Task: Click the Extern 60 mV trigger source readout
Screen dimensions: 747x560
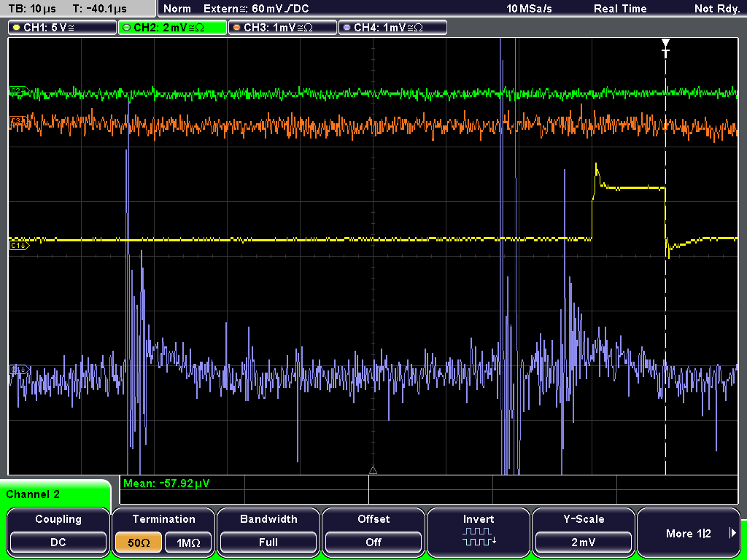Action: click(x=256, y=9)
